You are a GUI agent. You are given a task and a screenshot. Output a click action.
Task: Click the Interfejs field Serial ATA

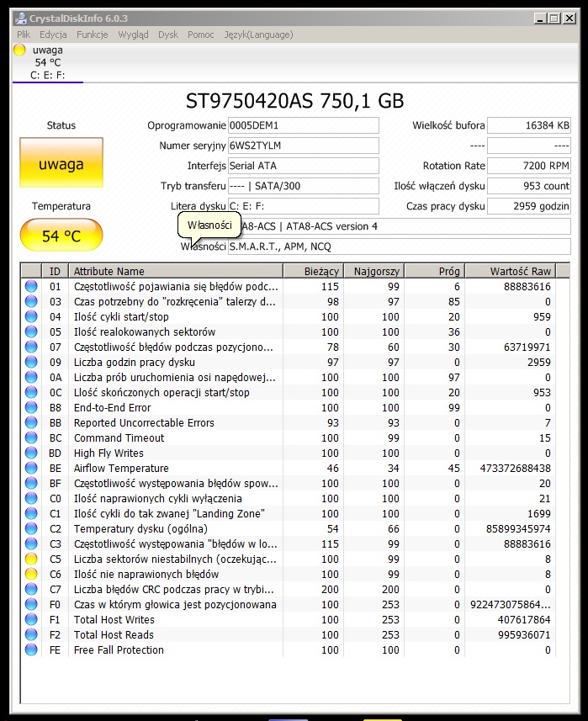coord(304,166)
